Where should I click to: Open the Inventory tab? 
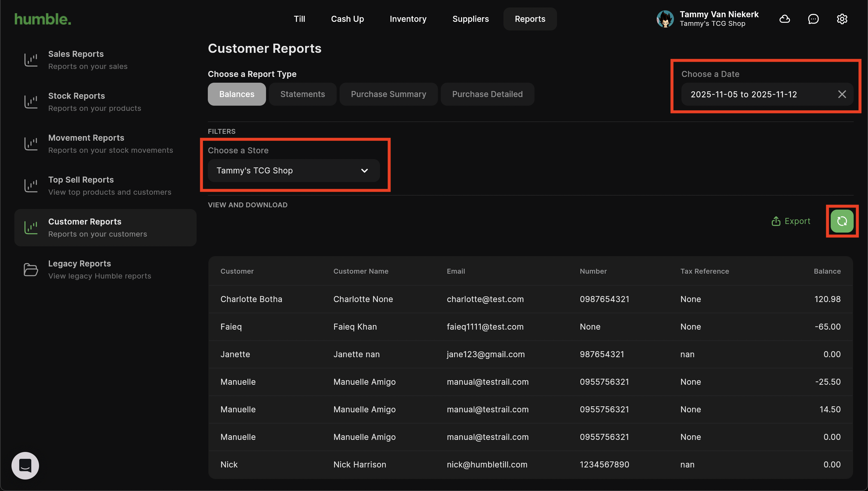(x=408, y=19)
